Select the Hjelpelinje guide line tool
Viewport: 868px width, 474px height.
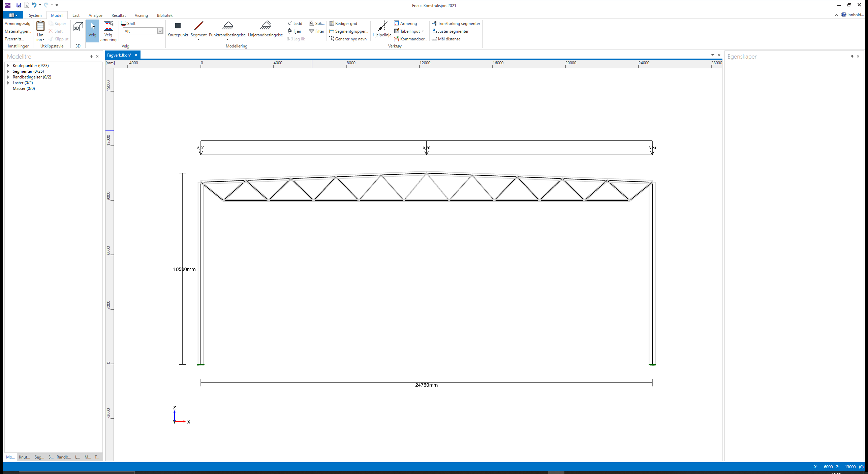click(x=382, y=29)
